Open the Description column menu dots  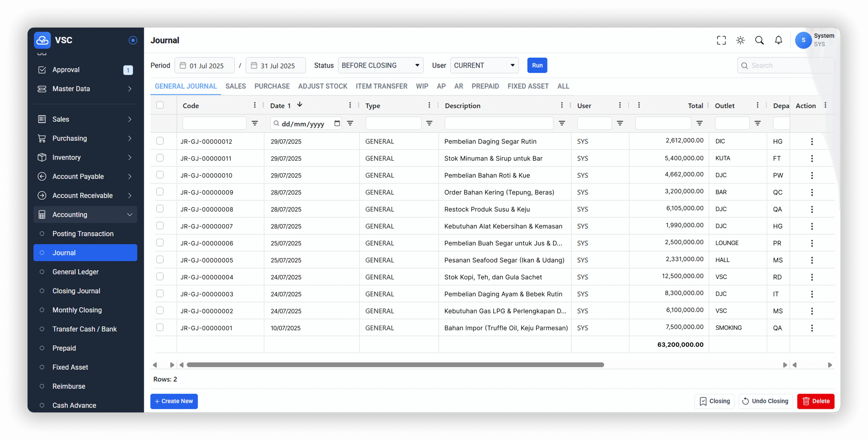(x=562, y=105)
